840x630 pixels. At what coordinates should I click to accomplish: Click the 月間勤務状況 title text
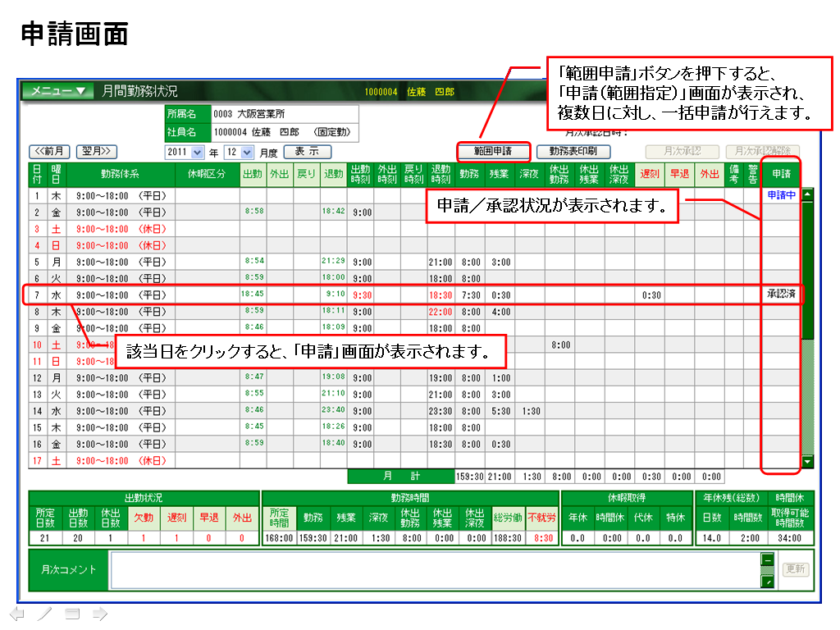click(x=139, y=91)
